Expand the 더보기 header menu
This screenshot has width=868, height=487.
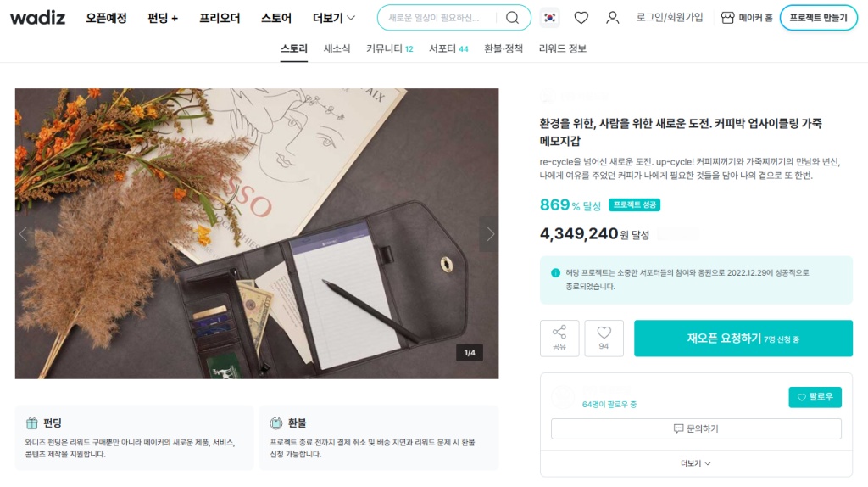point(334,18)
